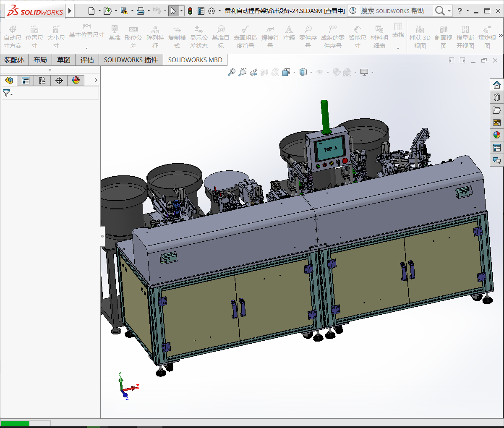This screenshot has width=504, height=428.
Task: Switch to the 装配体 tab
Action: pos(14,60)
